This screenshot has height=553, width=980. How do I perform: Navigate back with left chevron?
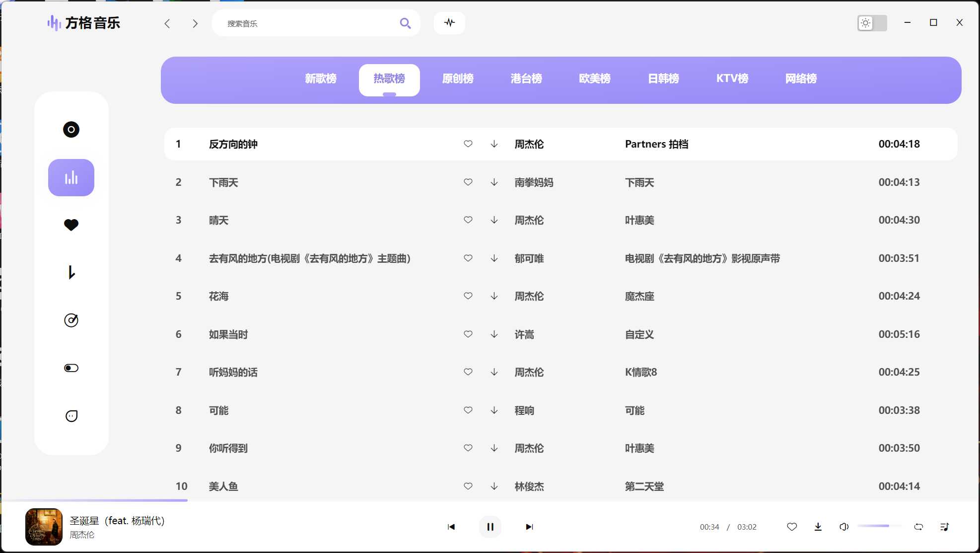click(x=167, y=23)
